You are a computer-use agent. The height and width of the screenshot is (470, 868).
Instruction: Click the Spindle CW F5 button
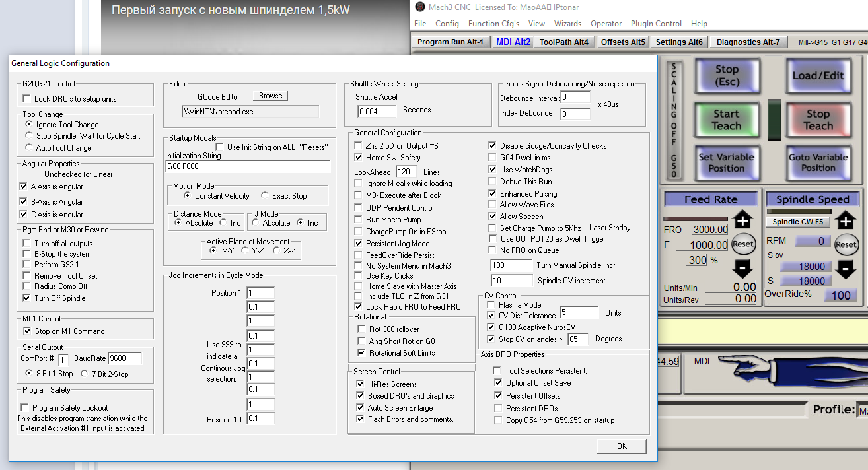click(797, 222)
